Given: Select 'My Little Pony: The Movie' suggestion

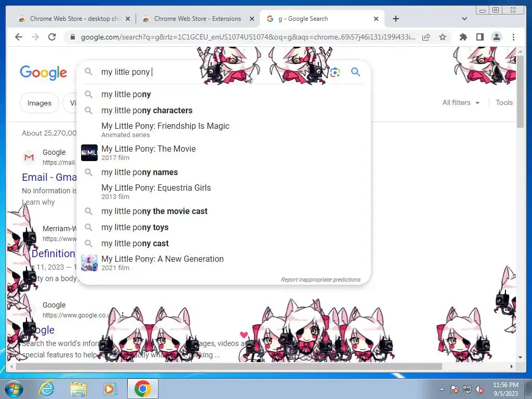Looking at the screenshot, I should (224, 153).
